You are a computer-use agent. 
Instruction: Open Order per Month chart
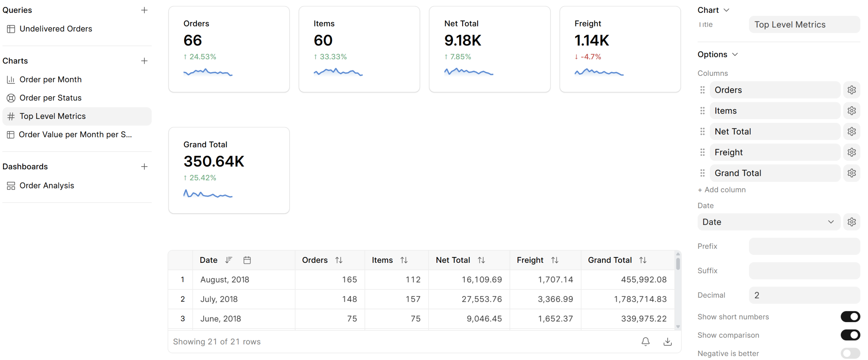coord(51,80)
